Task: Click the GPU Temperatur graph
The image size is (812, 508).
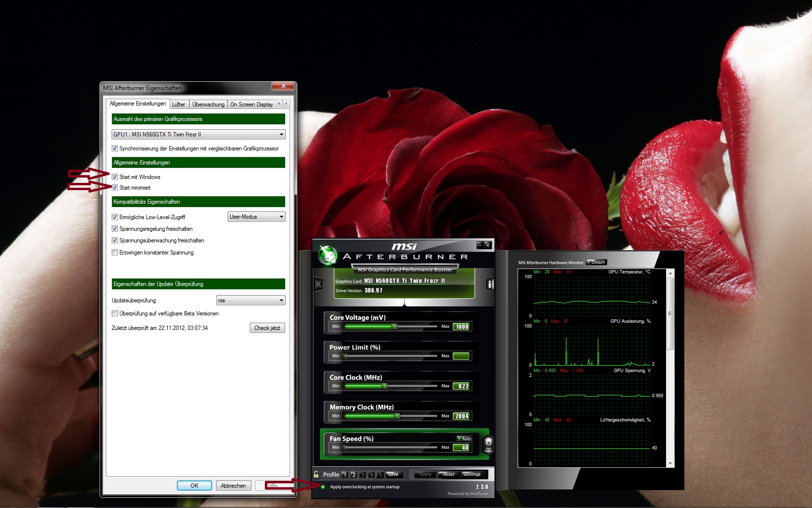Action: pyautogui.click(x=592, y=297)
